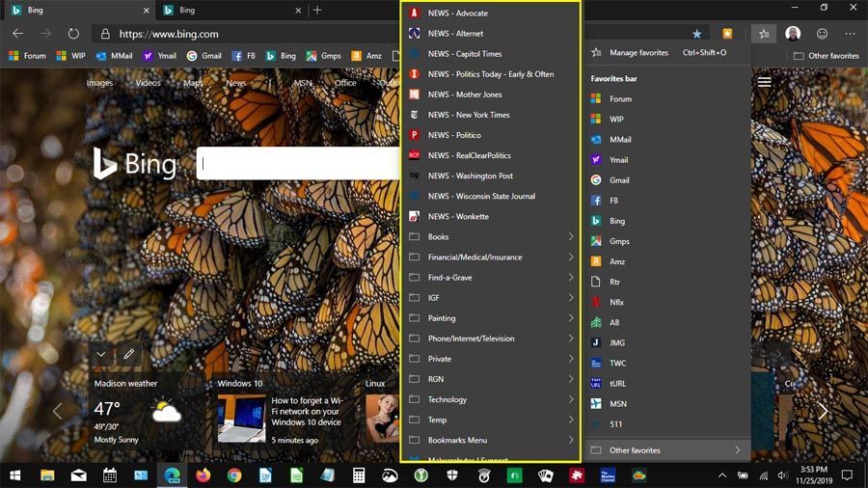Open NEWS - RealClearPolitics favorite
868x488 pixels.
point(491,155)
